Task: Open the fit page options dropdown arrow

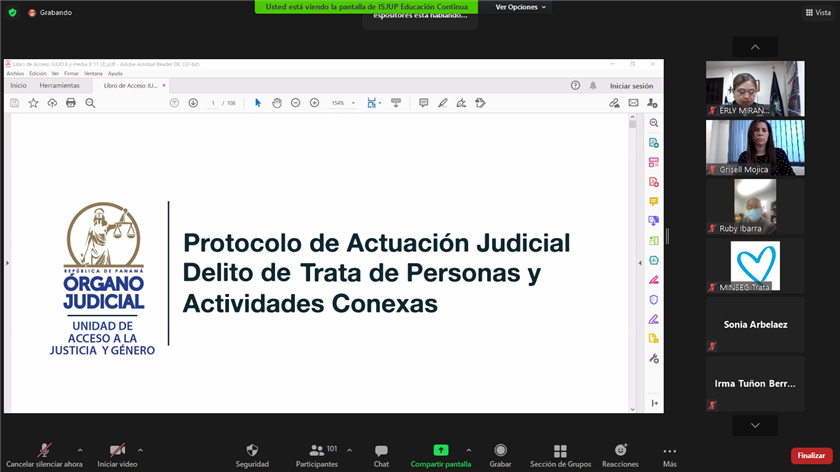Action: (380, 103)
